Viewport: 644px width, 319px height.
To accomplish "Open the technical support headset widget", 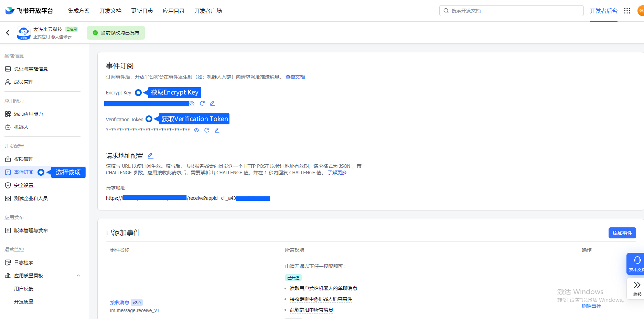I will pyautogui.click(x=637, y=264).
